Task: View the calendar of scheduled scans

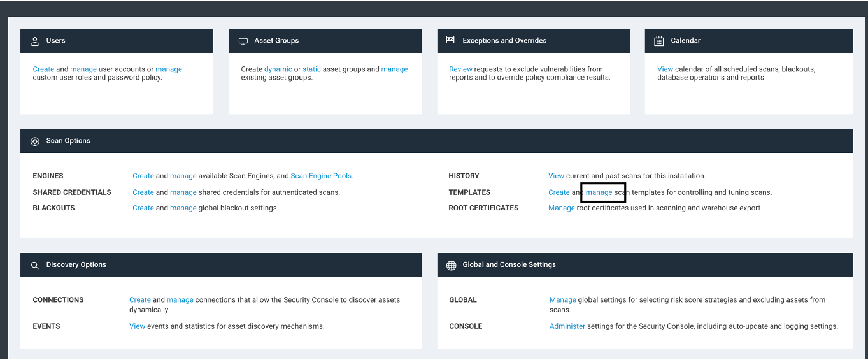Action: 665,69
